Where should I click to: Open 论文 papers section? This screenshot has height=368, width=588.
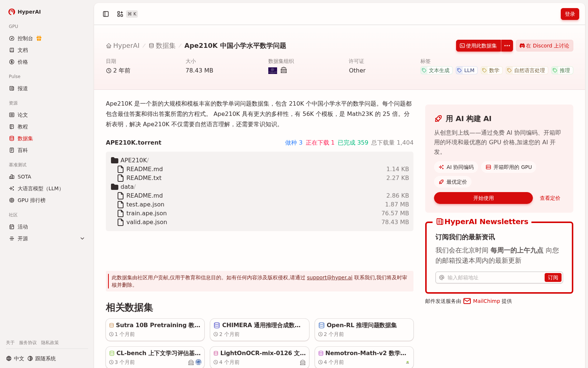tap(47, 115)
